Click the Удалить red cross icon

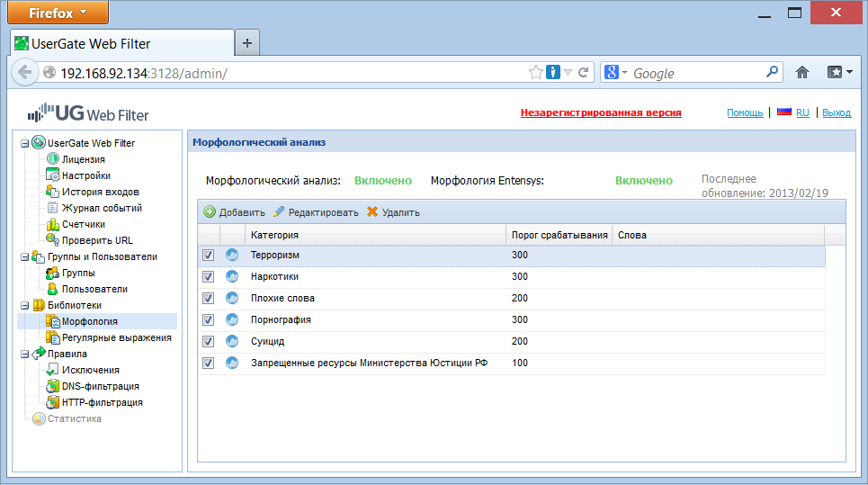pyautogui.click(x=372, y=212)
